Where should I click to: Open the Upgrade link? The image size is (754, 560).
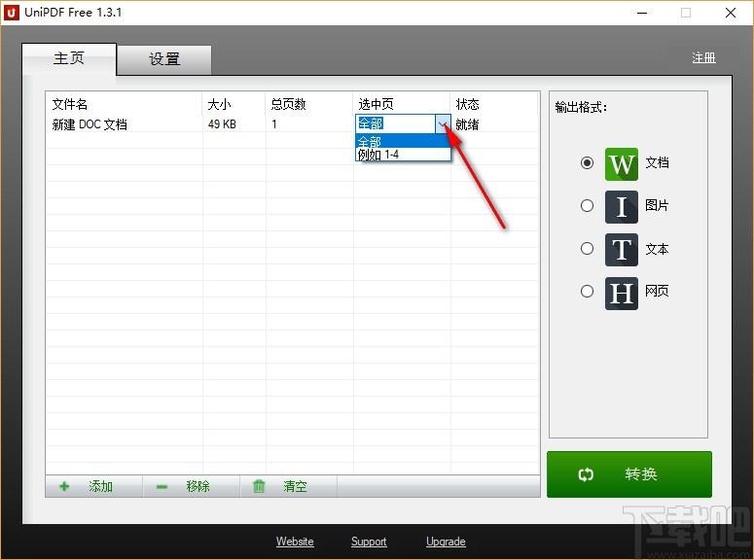(x=446, y=542)
